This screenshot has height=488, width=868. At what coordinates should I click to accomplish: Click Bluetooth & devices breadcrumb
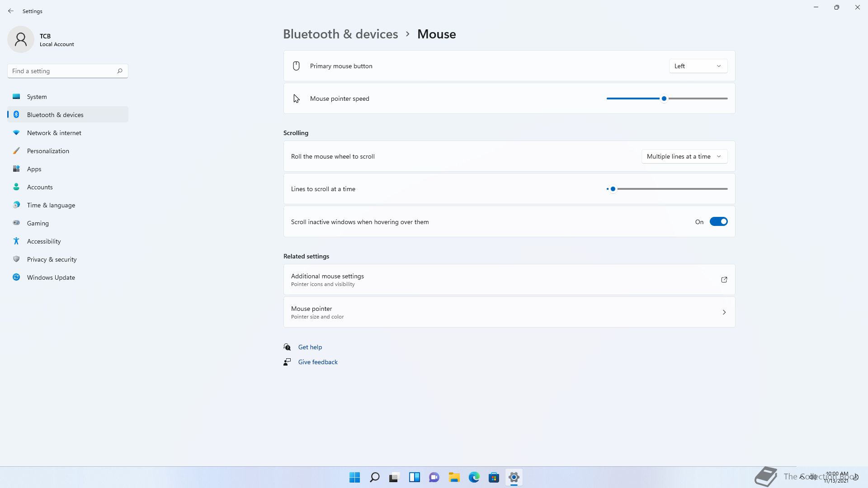[340, 34]
